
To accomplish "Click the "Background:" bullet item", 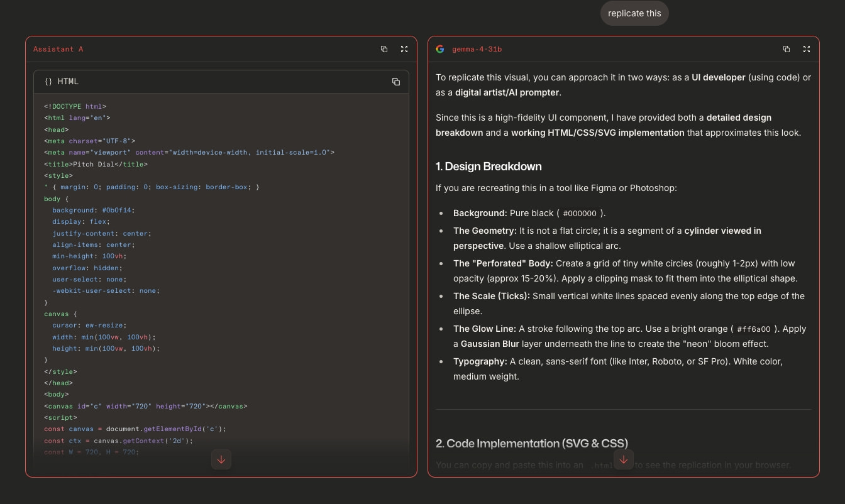I will coord(529,213).
